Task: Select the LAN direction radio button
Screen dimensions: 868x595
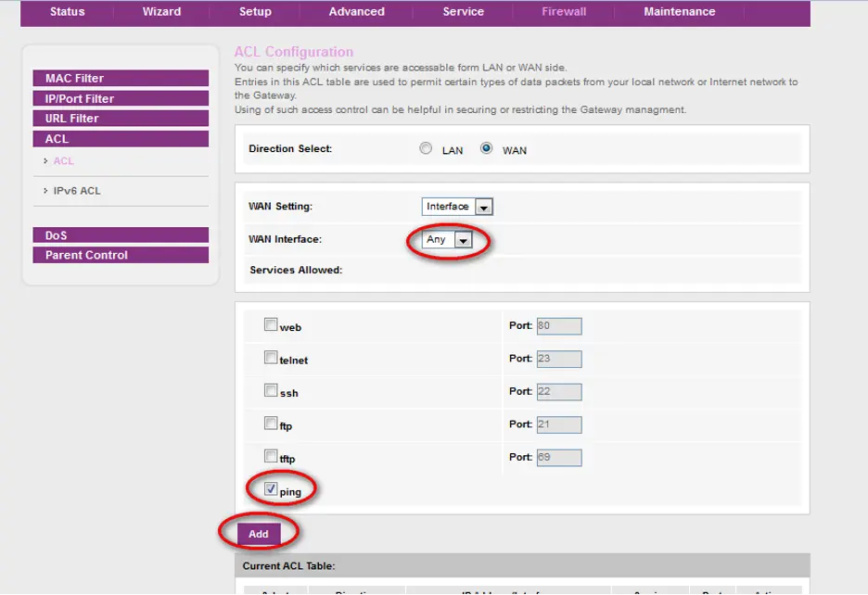Action: point(426,148)
